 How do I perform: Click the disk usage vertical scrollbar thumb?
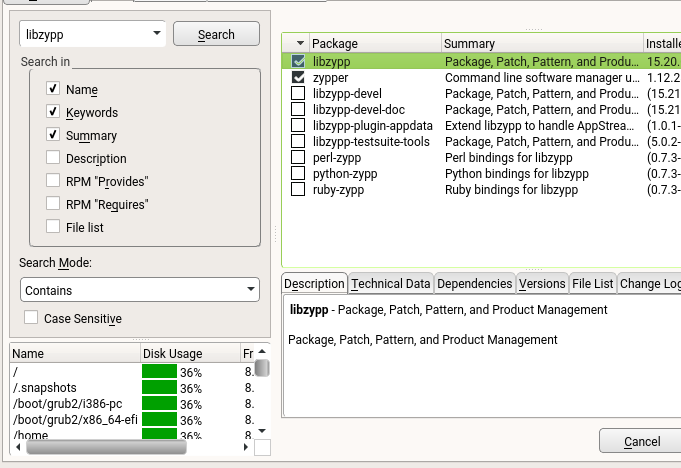point(262,368)
